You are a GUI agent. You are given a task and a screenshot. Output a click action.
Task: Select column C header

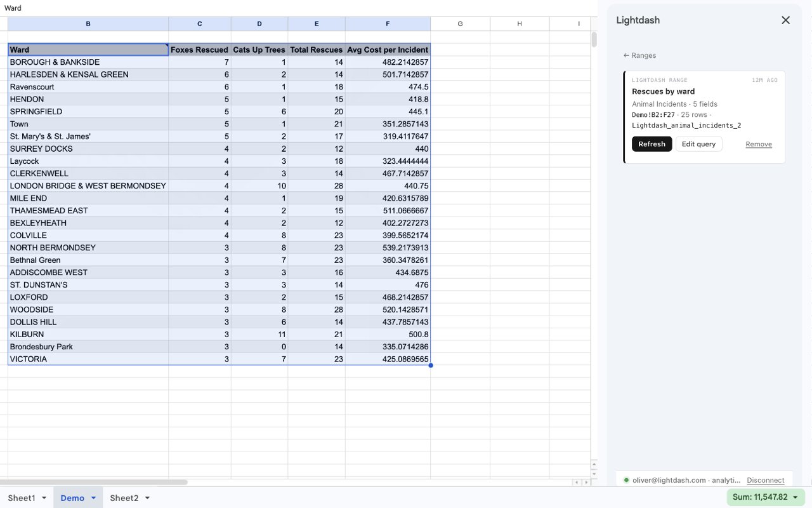(x=200, y=23)
